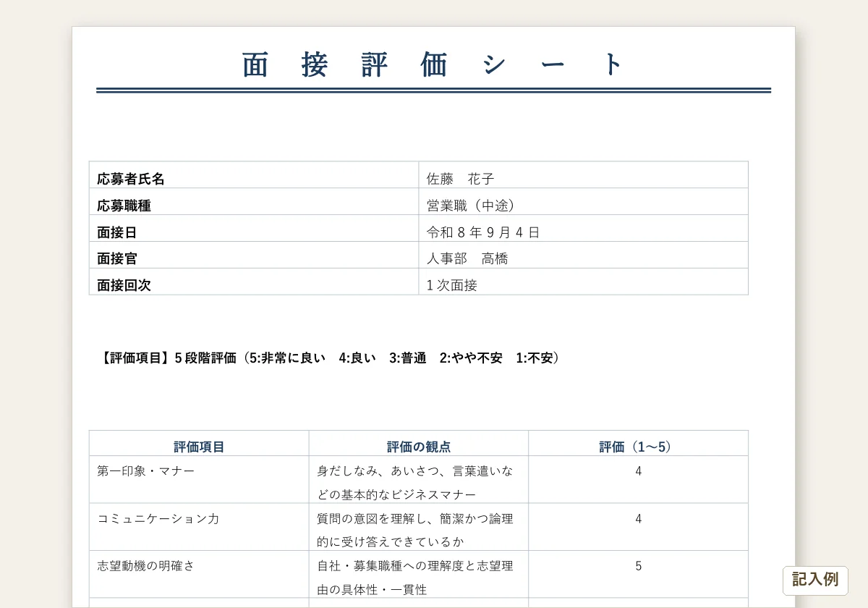The width and height of the screenshot is (868, 608).
Task: Click the 質問の意図を理解し description cell
Action: pyautogui.click(x=419, y=528)
